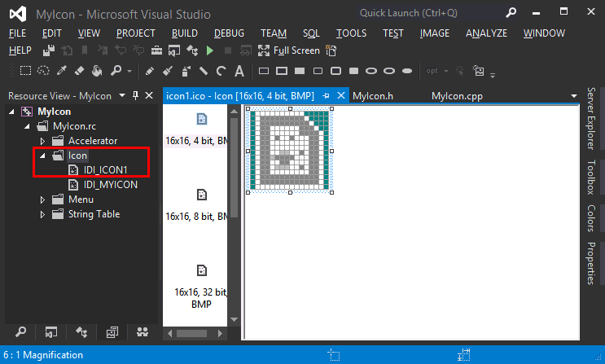Select the Filled Ellipse tool

(407, 71)
